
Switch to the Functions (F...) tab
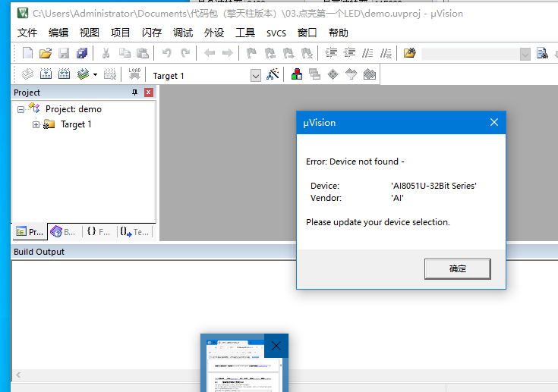99,232
